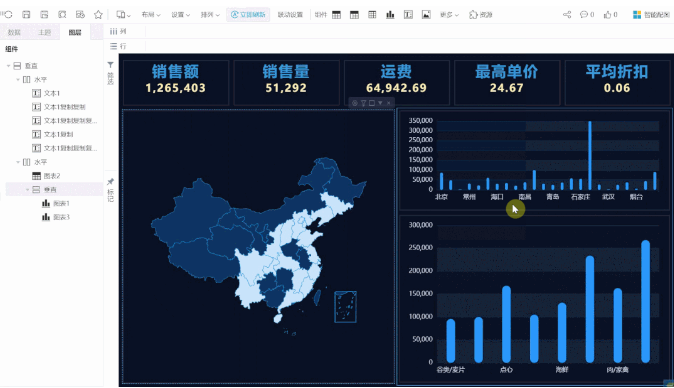This screenshot has width=674, height=388.
Task: Click the 石家庄 axis label
Action: (580, 197)
